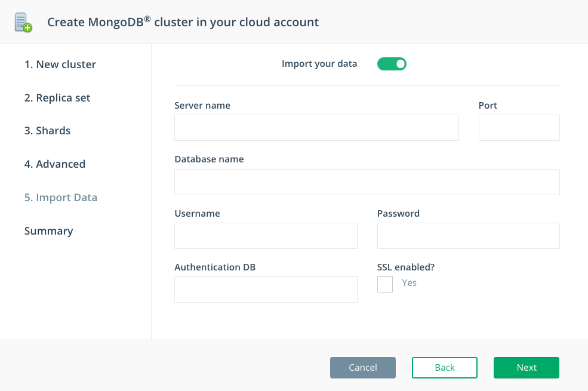
Task: Select step 3. Shards
Action: [x=47, y=131]
